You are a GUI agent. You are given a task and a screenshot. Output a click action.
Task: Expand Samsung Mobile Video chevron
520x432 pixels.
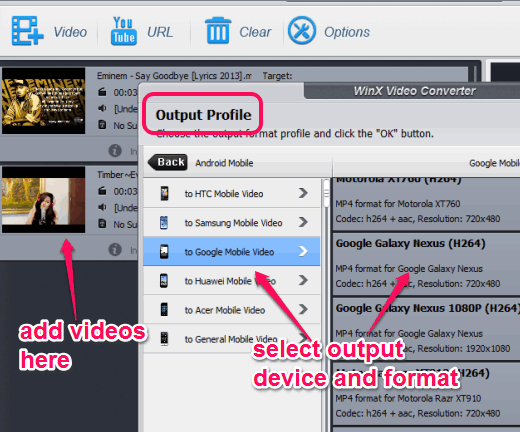(303, 222)
